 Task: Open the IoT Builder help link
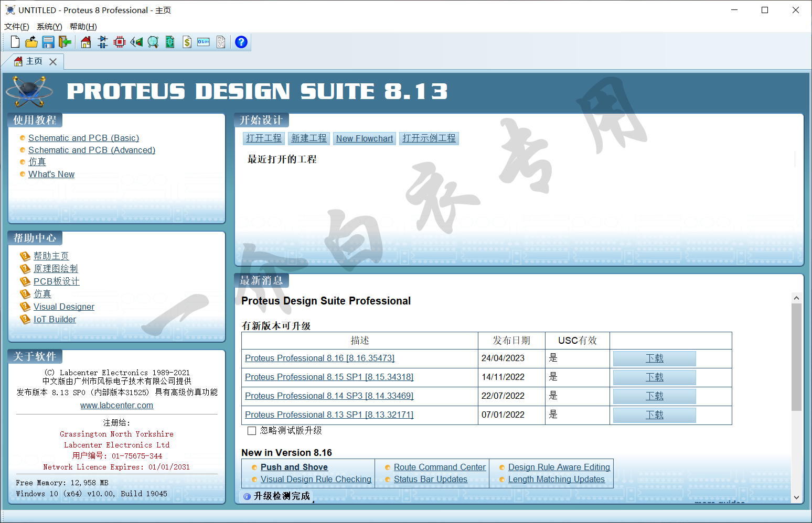[55, 319]
